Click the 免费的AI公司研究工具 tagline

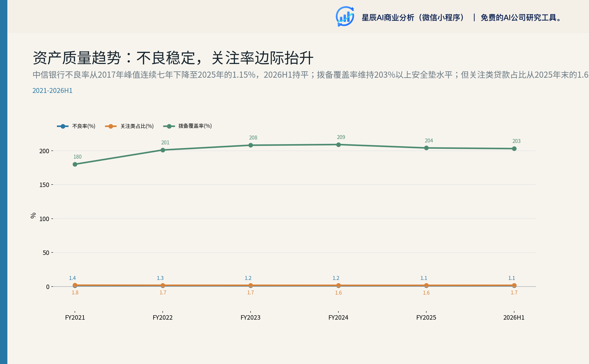[x=521, y=18]
